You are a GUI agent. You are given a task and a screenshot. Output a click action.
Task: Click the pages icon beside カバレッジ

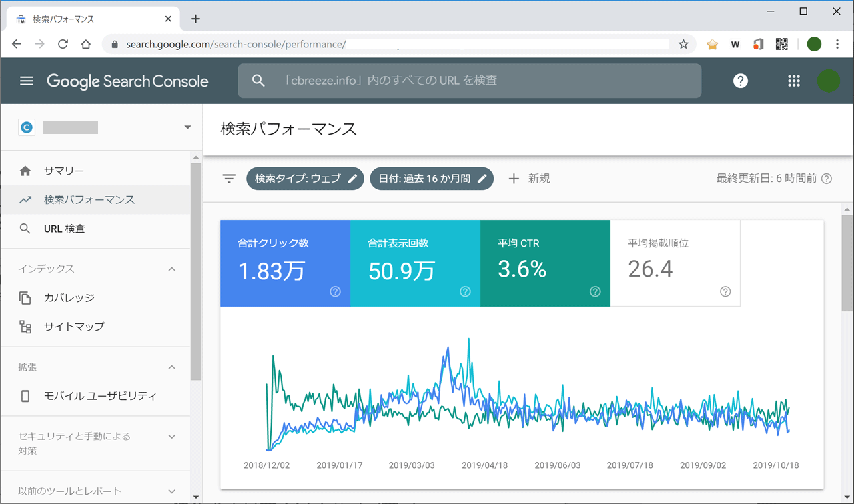tap(25, 298)
